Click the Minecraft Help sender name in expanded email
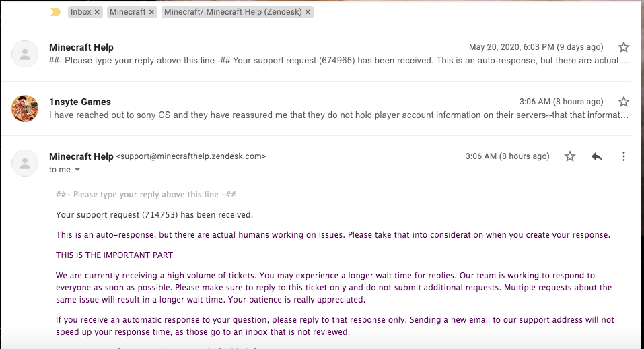 click(81, 156)
